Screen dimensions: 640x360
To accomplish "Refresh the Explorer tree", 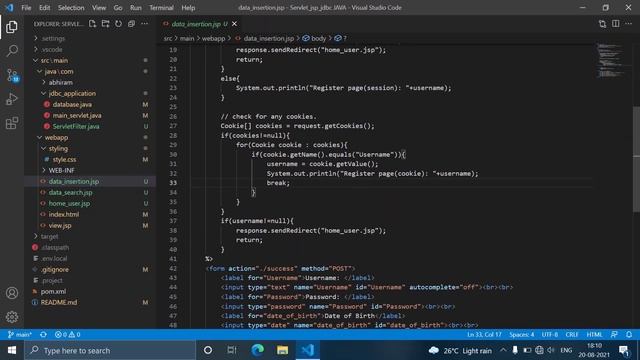I will (118, 24).
